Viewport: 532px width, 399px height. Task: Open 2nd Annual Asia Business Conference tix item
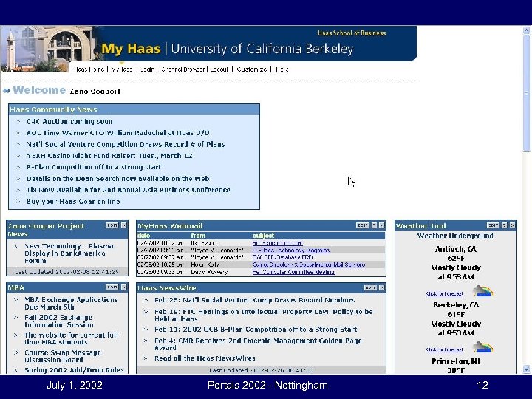click(x=129, y=190)
